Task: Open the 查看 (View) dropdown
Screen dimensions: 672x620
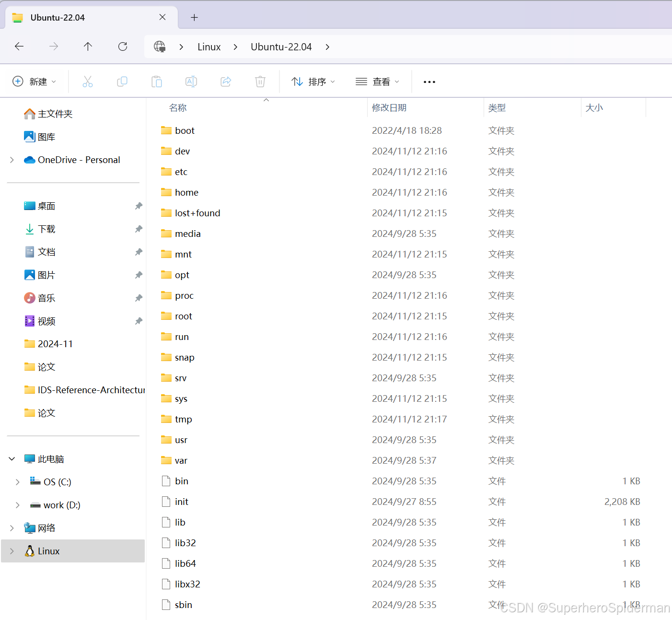Action: pos(377,82)
